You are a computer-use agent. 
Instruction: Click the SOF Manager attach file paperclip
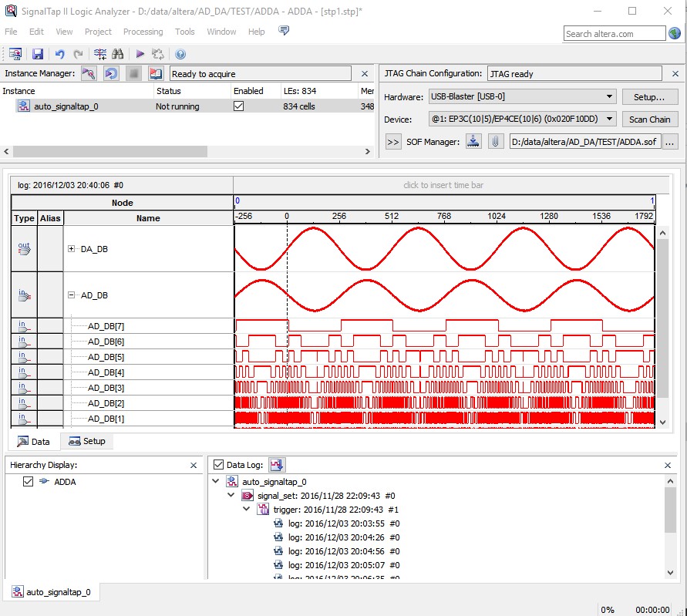pos(496,142)
